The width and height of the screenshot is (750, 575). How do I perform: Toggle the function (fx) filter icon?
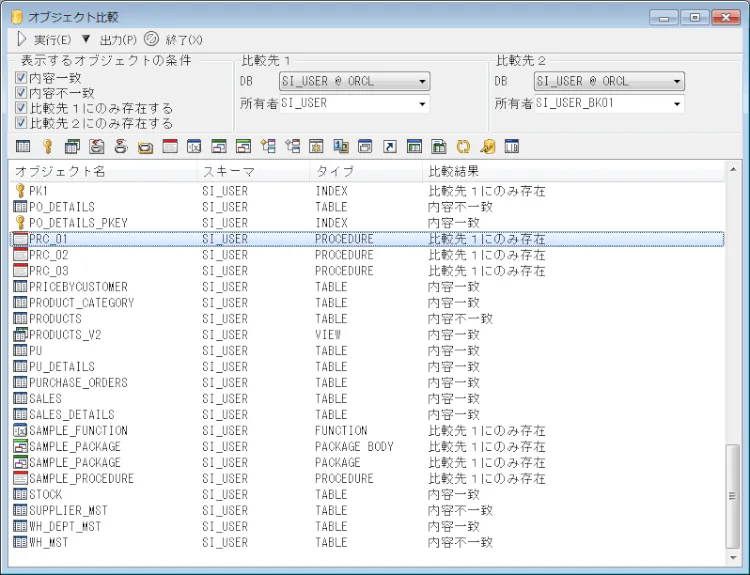(x=194, y=146)
